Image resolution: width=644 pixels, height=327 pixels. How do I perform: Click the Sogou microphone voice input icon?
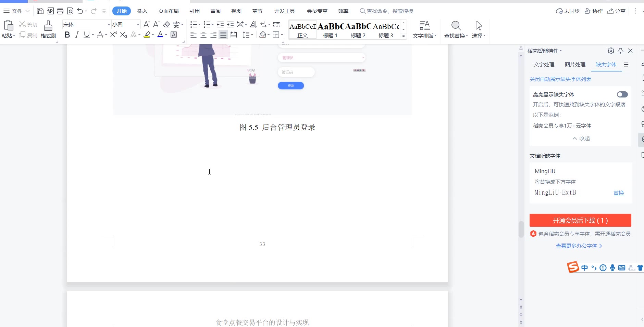[612, 267]
